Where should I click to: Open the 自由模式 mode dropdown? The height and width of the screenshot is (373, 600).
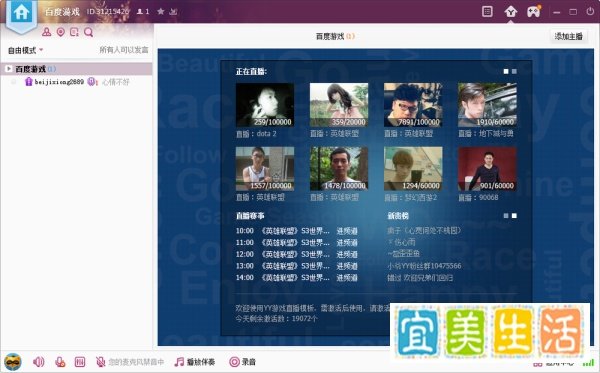(26, 50)
